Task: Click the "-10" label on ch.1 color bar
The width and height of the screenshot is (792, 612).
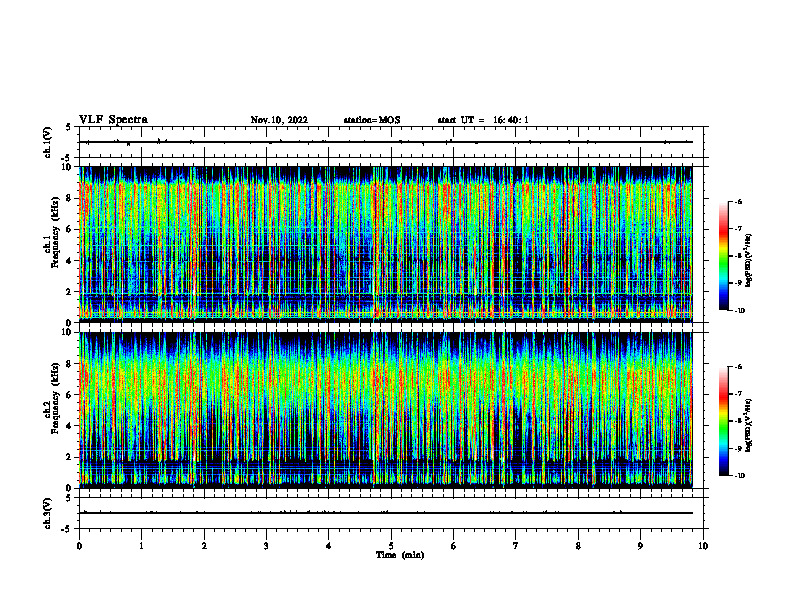Action: tap(739, 311)
